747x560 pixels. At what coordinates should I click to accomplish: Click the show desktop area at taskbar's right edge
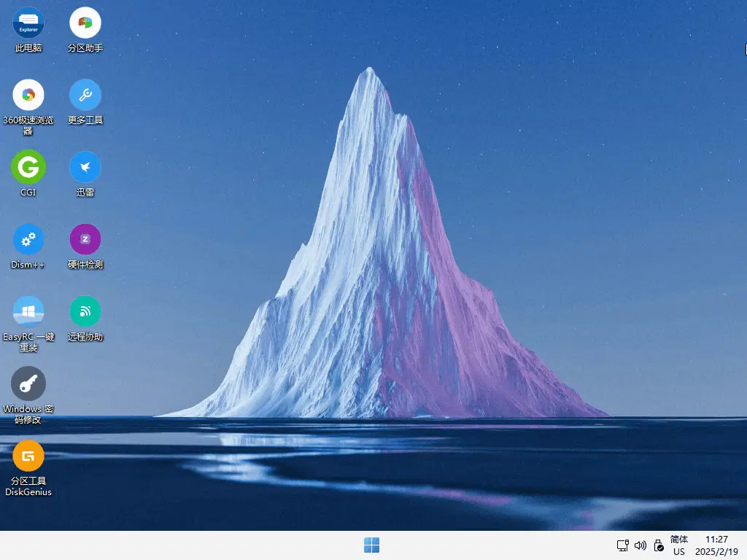click(x=745, y=545)
